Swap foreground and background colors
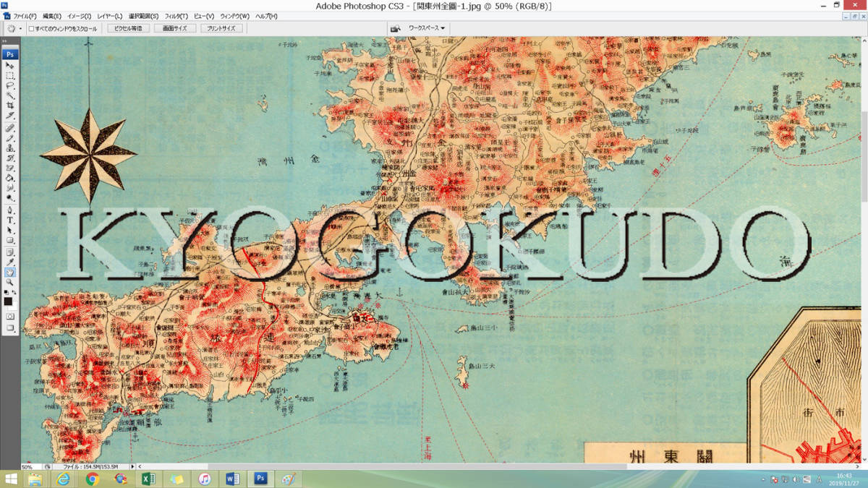Viewport: 868px width, 488px height. click(x=14, y=292)
